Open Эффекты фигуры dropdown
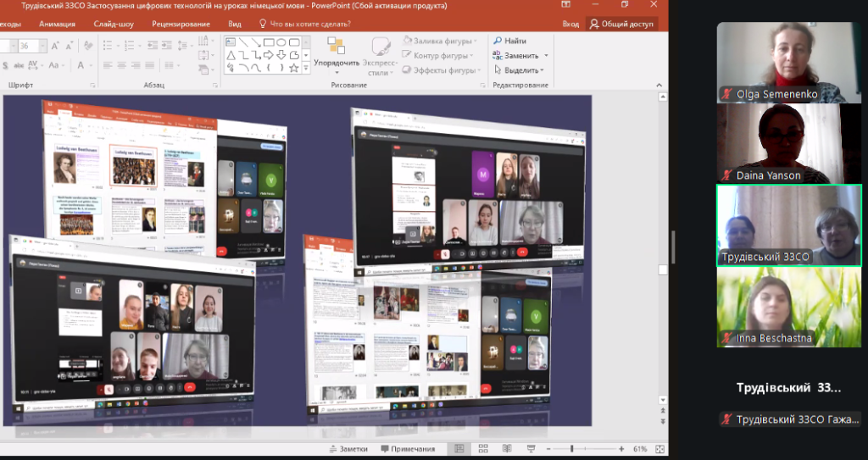This screenshot has height=460, width=868. [444, 70]
